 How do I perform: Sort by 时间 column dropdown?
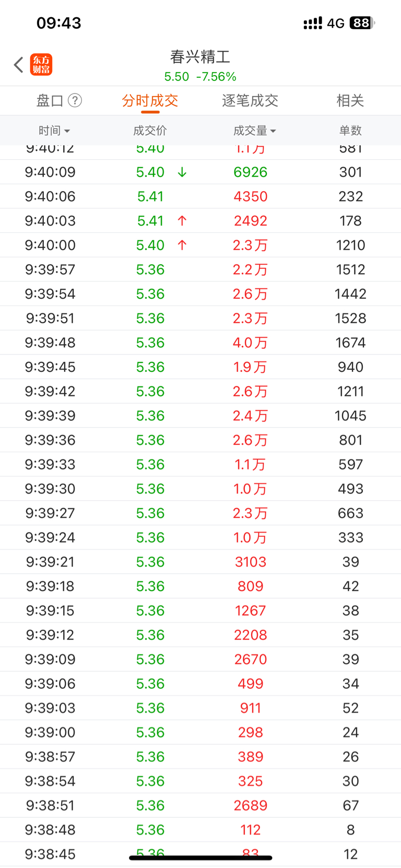pos(54,131)
